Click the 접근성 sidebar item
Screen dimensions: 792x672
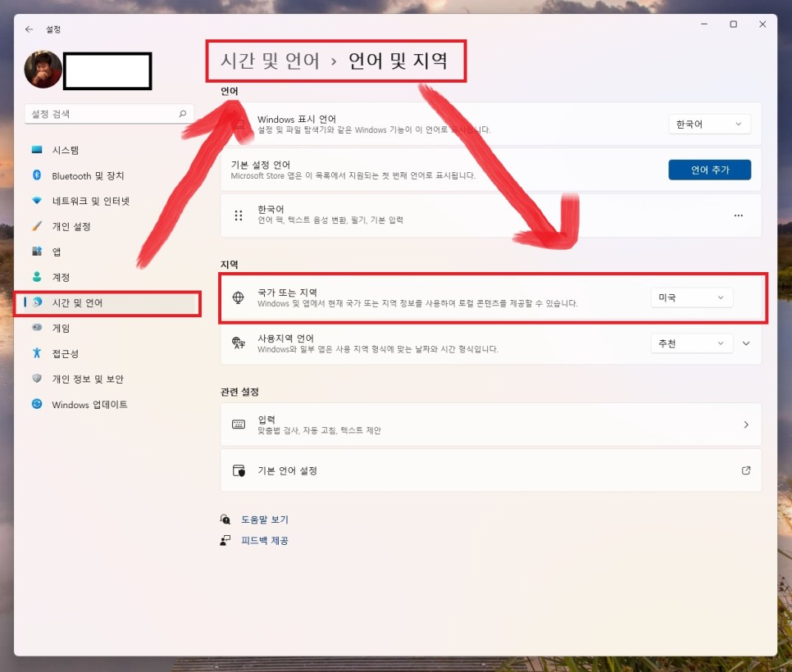click(108, 353)
